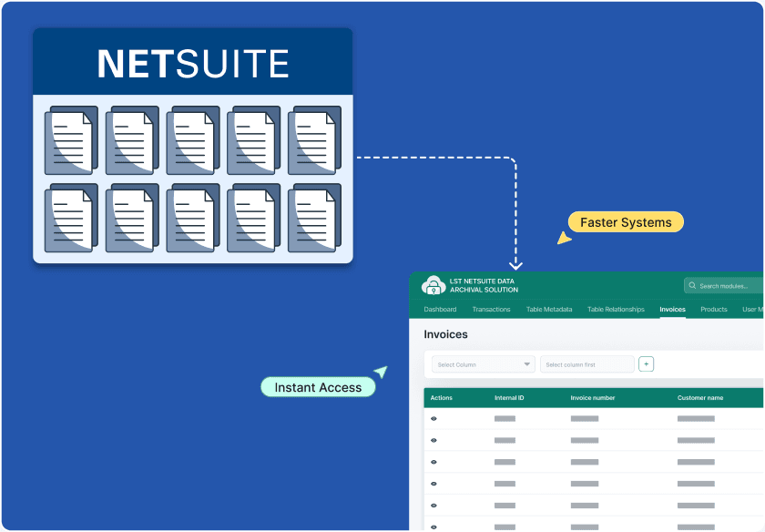
Task: Open the Table Metadata tab
Action: click(x=549, y=310)
